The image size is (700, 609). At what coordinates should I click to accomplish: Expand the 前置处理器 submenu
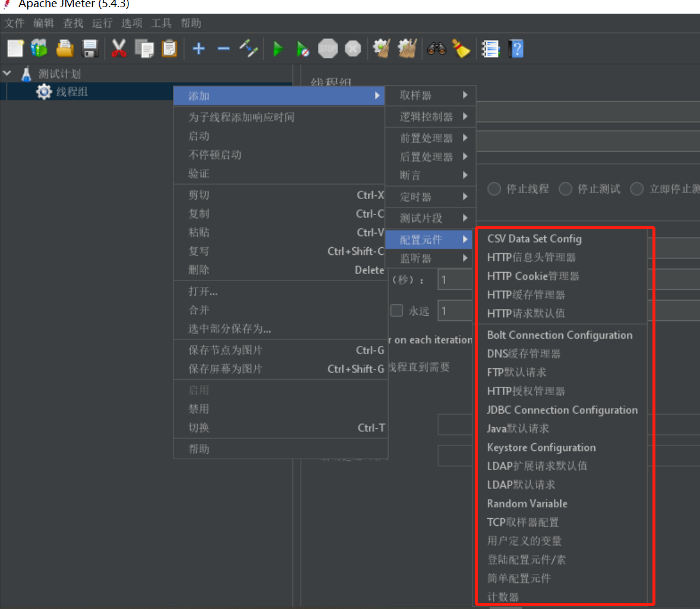pos(430,138)
